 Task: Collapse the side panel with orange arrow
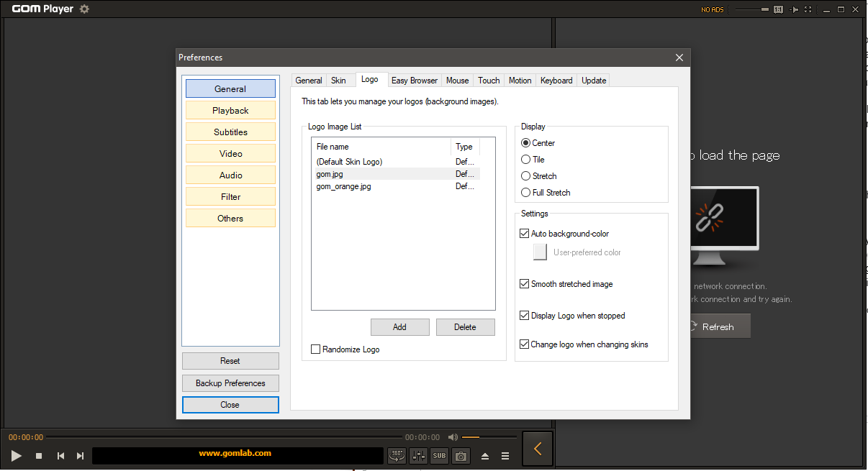[x=538, y=449]
